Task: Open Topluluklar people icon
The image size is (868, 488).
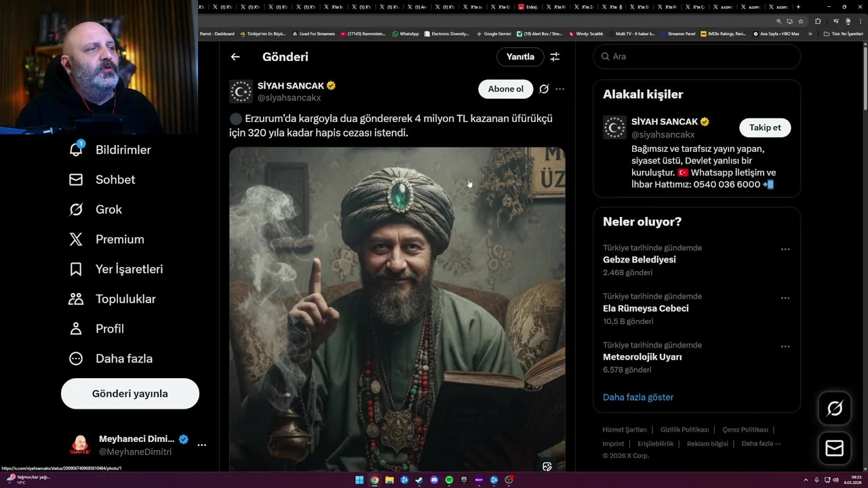Action: (76, 299)
